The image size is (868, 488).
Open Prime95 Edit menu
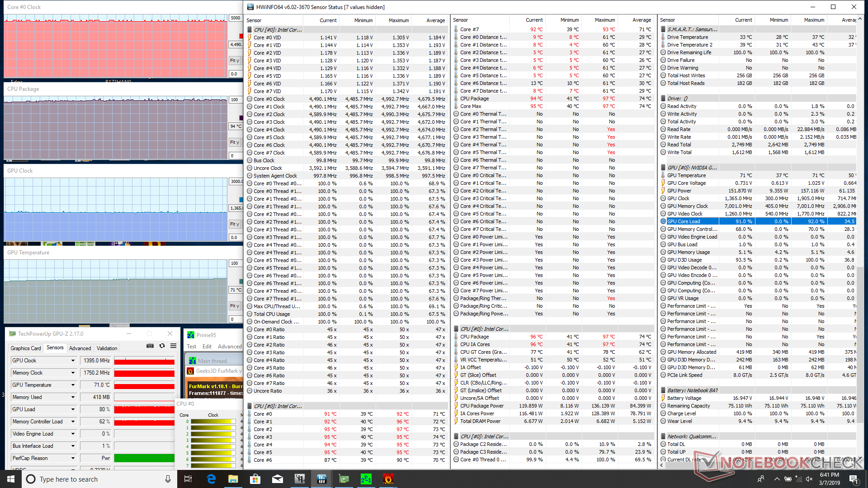[207, 347]
